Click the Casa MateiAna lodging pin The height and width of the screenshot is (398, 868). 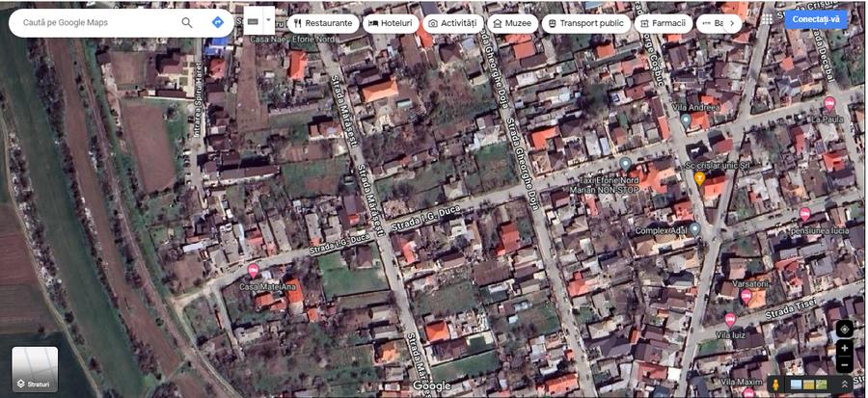click(x=253, y=271)
